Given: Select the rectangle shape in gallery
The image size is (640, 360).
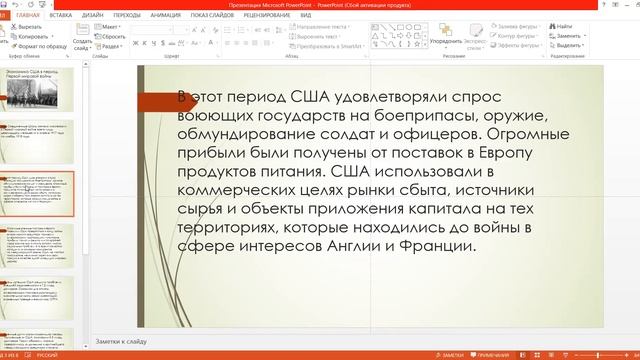Looking at the screenshot, I should click(400, 27).
